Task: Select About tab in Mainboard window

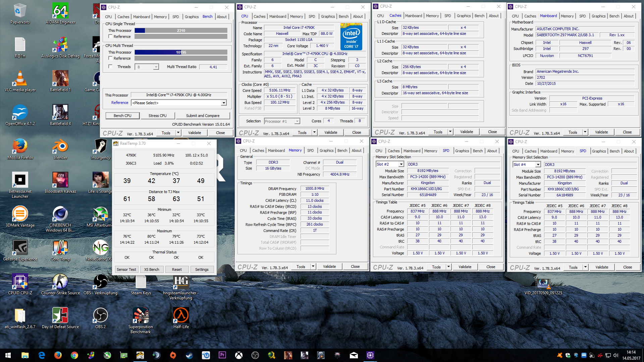Action: pos(629,16)
